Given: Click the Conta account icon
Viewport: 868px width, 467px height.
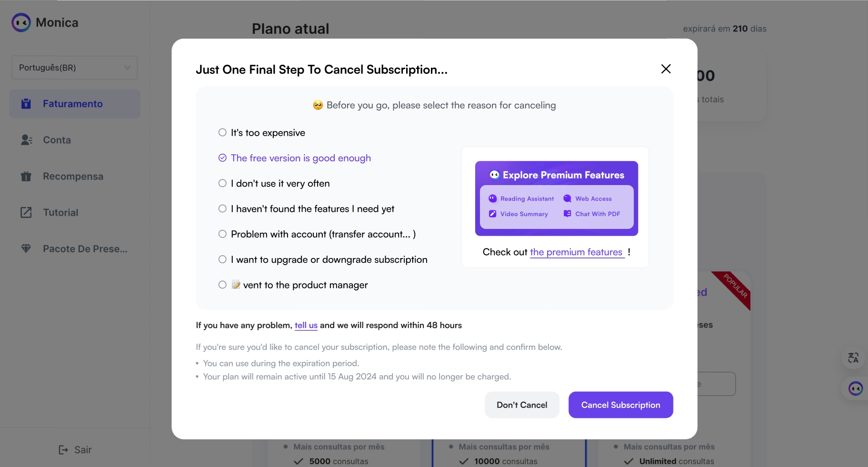Looking at the screenshot, I should (27, 140).
